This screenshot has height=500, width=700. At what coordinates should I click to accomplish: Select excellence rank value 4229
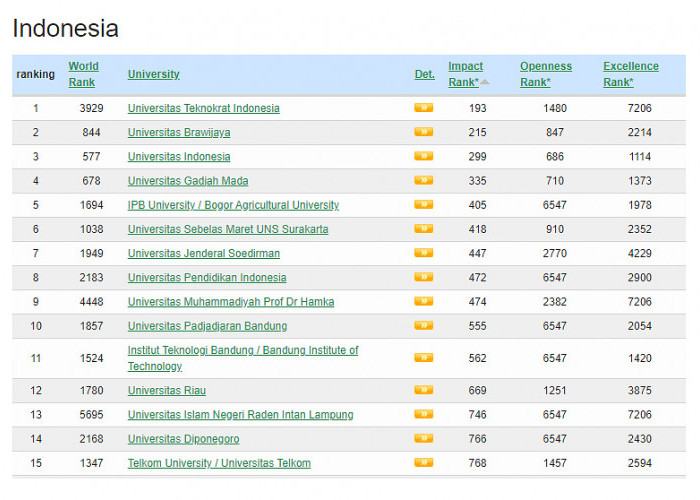tap(640, 253)
